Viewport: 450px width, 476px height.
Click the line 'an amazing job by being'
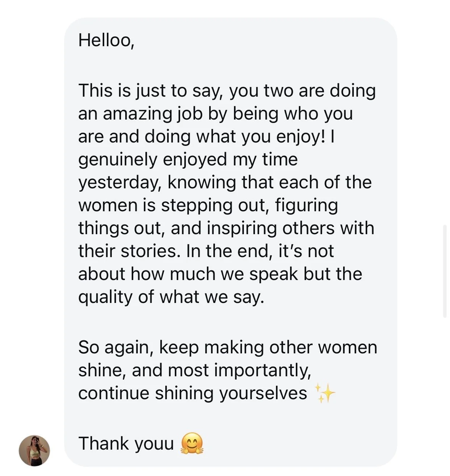point(215,114)
